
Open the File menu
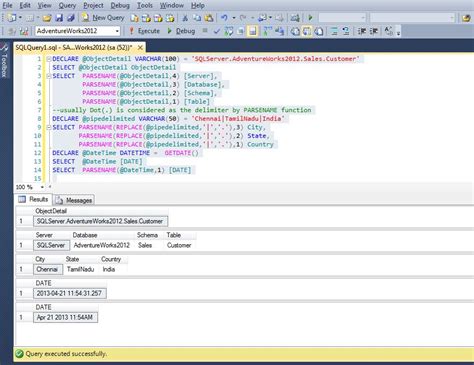pyautogui.click(x=7, y=5)
